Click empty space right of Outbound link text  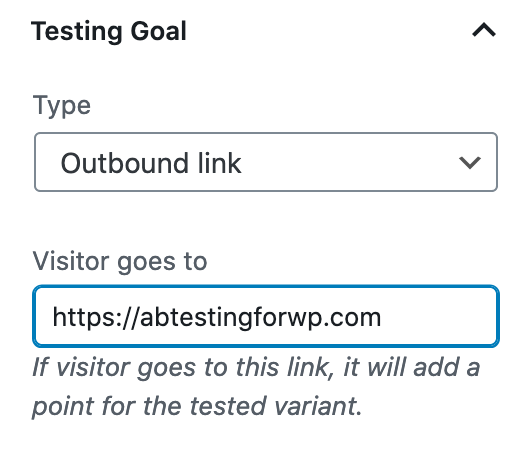click(x=347, y=163)
